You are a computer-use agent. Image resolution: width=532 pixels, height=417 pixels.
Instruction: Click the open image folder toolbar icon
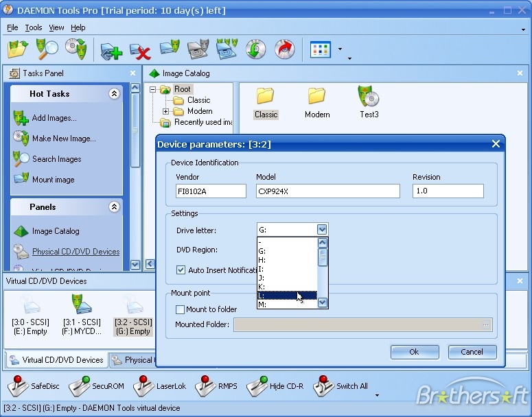[18, 49]
